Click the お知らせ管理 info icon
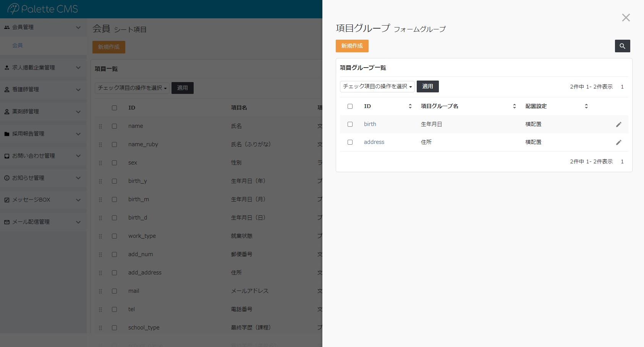The image size is (644, 347). (x=7, y=178)
